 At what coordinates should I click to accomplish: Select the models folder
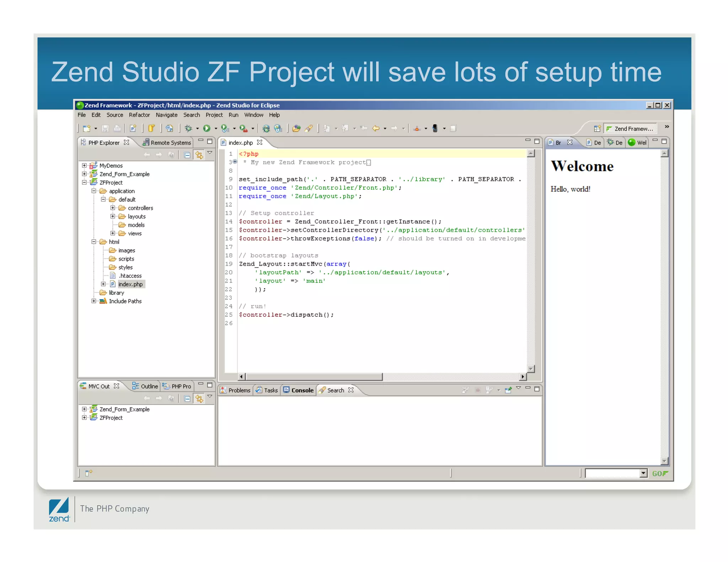(x=136, y=225)
